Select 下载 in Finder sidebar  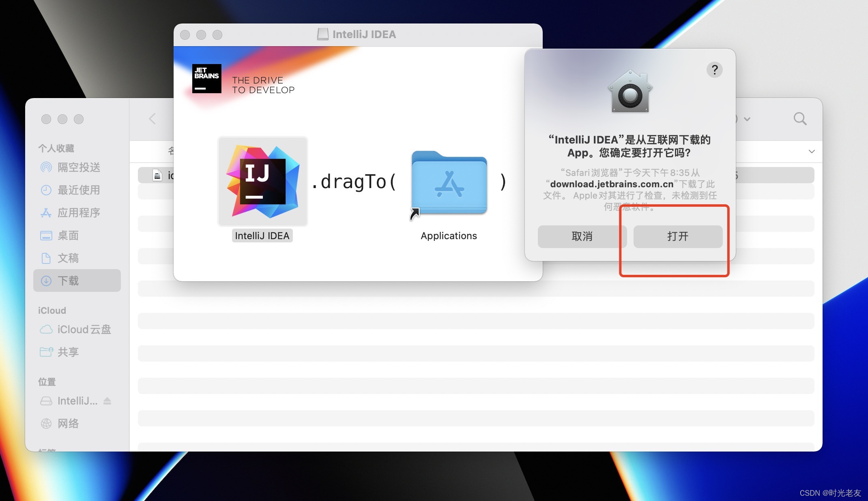tap(77, 280)
